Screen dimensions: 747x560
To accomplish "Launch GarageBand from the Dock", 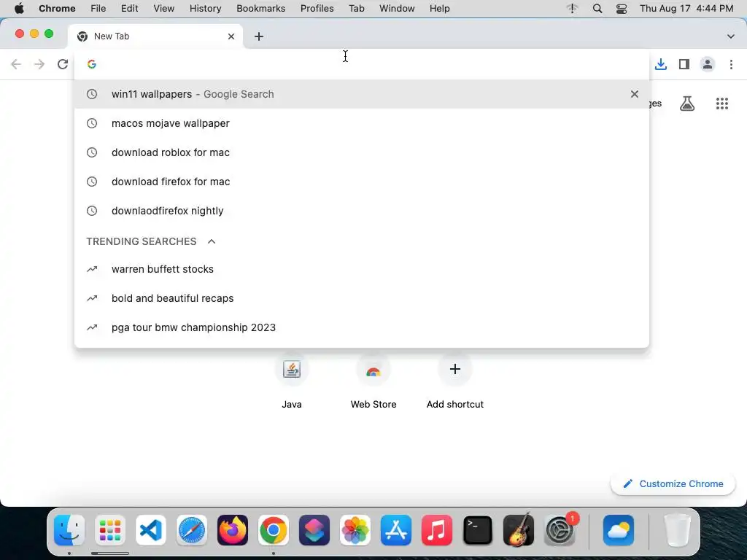I will 519,530.
